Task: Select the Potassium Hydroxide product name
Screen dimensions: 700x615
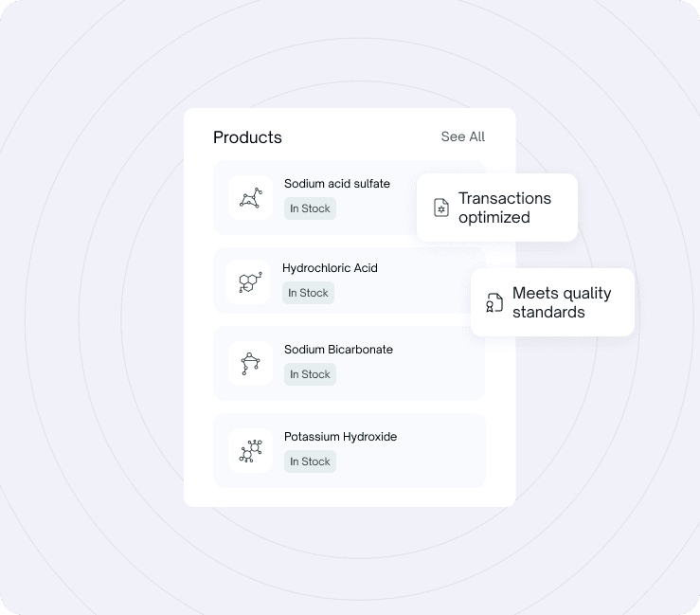Action: click(x=341, y=436)
